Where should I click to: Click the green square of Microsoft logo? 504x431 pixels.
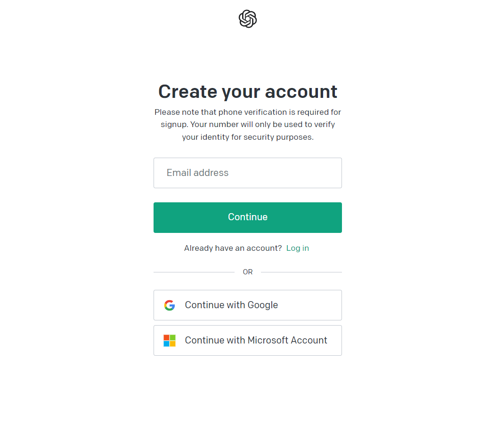click(173, 337)
